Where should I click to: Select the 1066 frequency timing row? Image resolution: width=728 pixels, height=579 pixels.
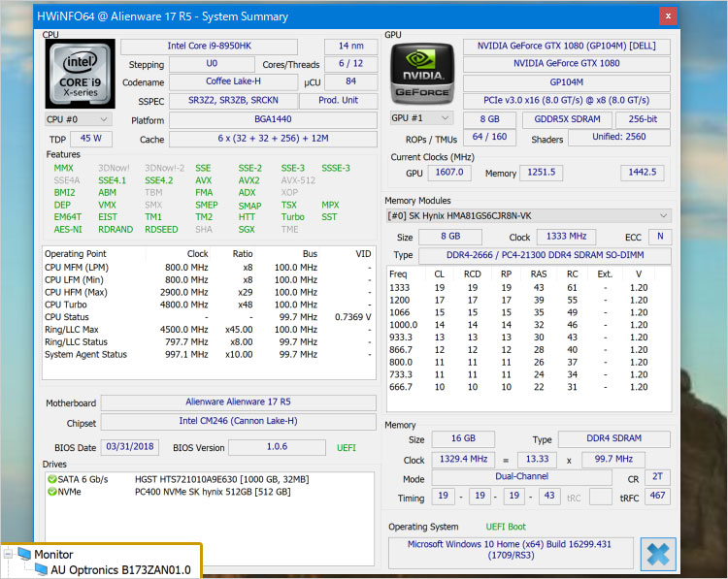[529, 312]
